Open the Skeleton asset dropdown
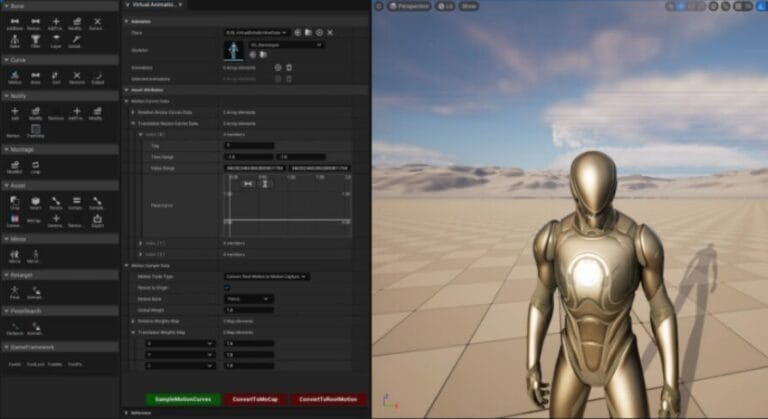The height and width of the screenshot is (419, 768). pyautogui.click(x=286, y=45)
